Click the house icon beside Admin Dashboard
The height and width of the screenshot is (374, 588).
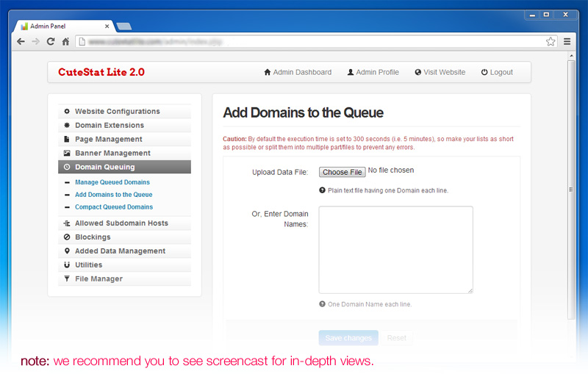tap(268, 72)
